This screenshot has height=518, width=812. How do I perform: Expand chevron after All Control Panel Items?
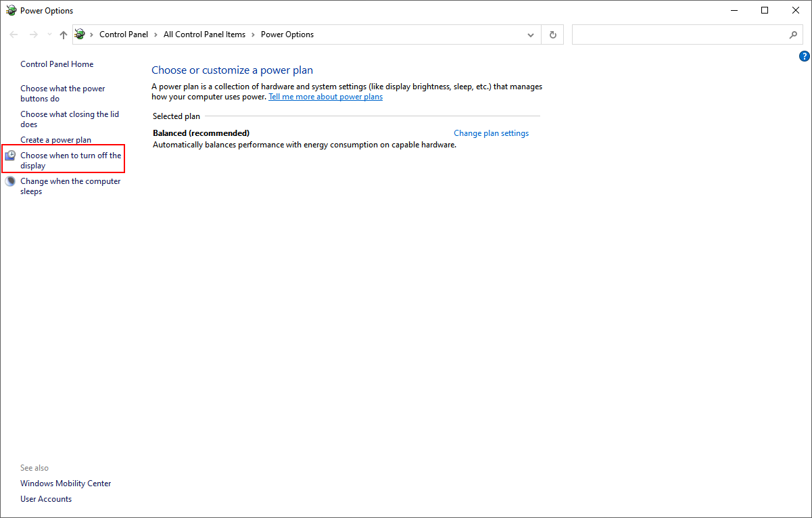(253, 34)
